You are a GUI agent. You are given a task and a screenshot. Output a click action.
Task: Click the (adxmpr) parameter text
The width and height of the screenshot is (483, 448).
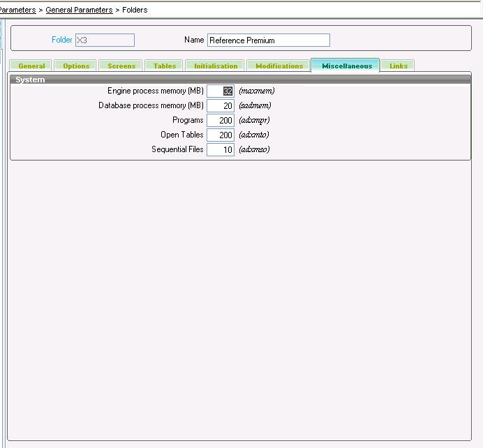click(254, 120)
